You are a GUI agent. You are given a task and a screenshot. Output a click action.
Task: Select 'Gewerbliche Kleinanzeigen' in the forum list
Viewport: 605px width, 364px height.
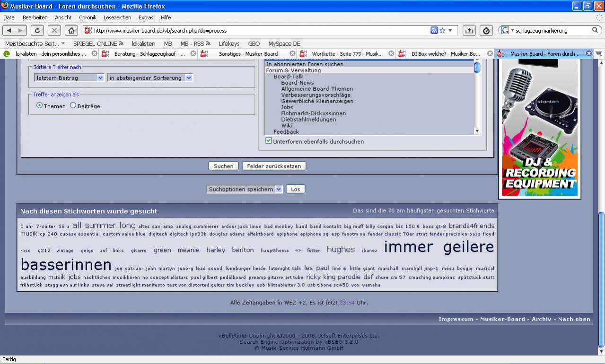(317, 101)
